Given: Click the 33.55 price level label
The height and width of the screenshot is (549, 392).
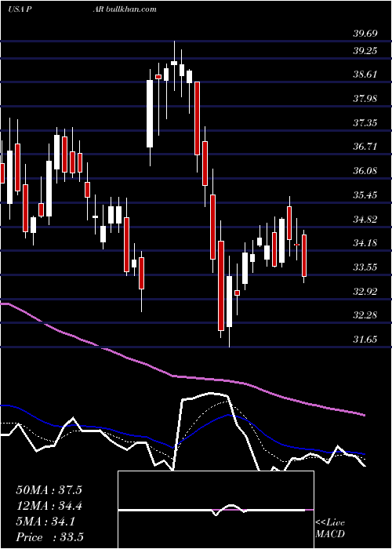Looking at the screenshot, I should 365,267.
